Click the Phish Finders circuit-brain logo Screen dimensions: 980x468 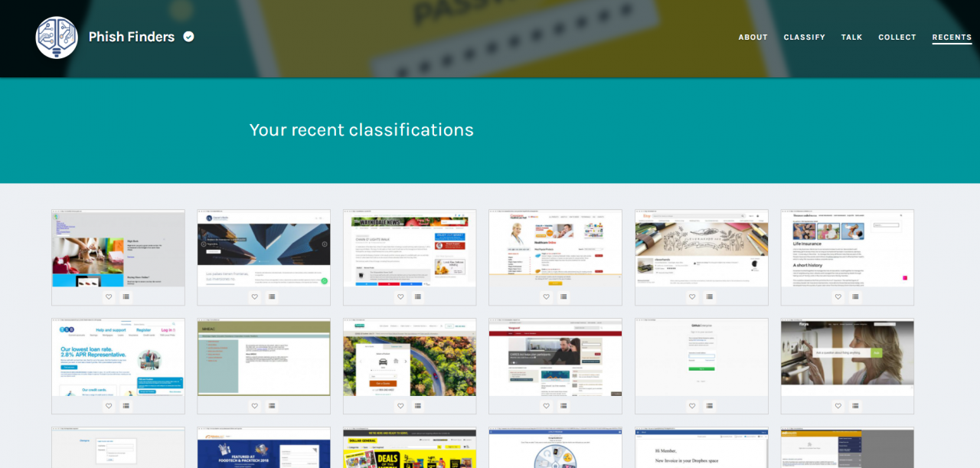(x=57, y=38)
